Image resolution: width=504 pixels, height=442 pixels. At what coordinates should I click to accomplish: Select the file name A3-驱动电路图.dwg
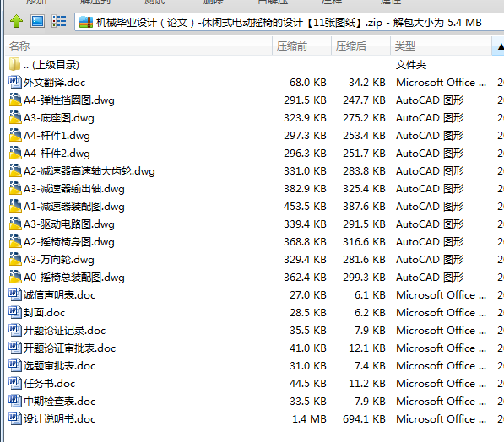pyautogui.click(x=69, y=224)
